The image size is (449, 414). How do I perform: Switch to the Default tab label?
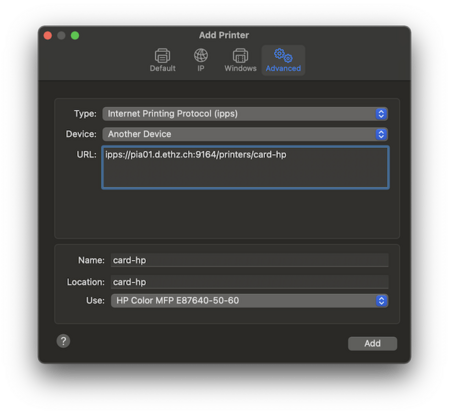pyautogui.click(x=162, y=68)
